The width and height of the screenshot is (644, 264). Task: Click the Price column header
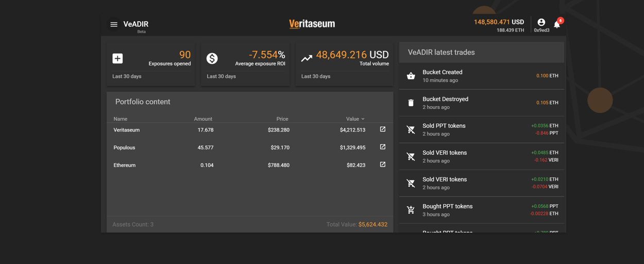coord(282,119)
